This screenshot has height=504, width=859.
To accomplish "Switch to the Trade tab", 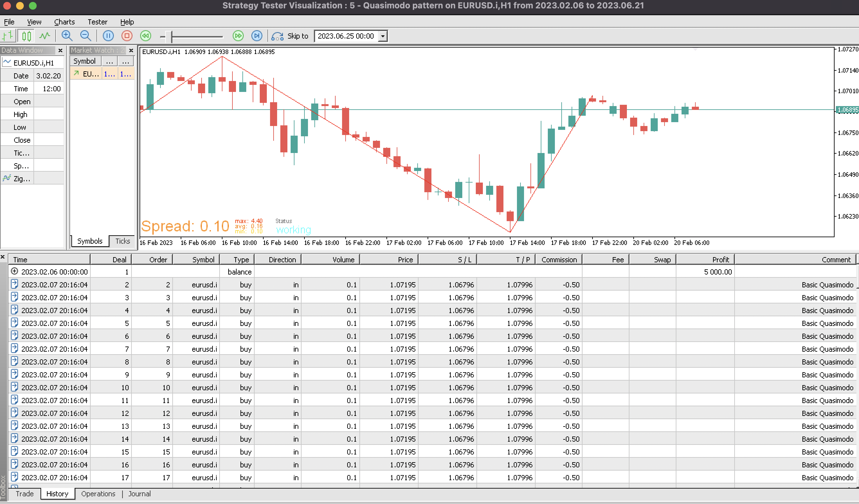I will (x=24, y=494).
